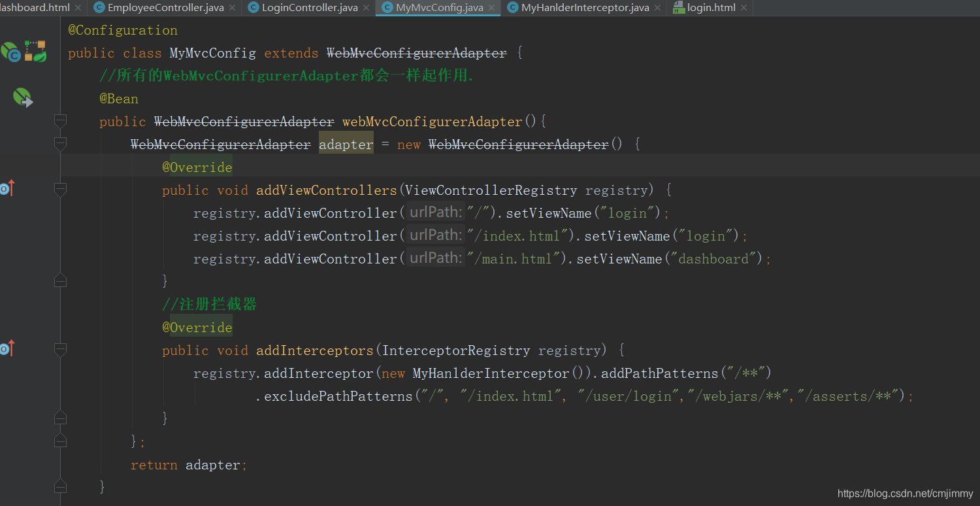Click the return keyword before adapter
The width and height of the screenshot is (980, 506).
[154, 465]
